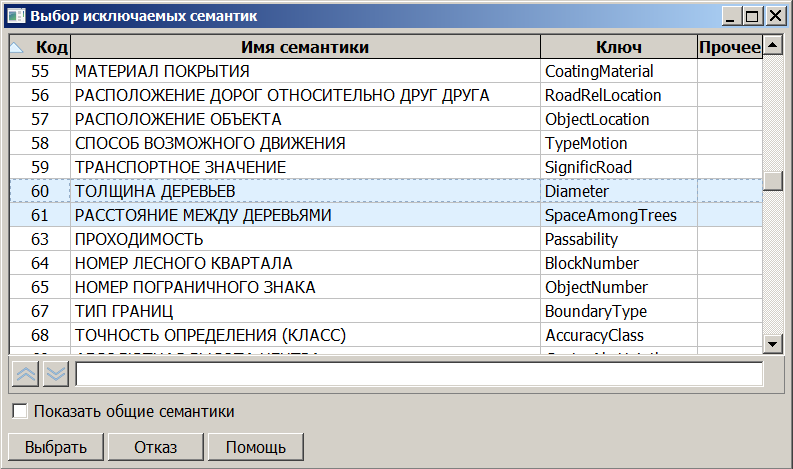Sort by the 'Имя семантики' column header
The height and width of the screenshot is (469, 793).
pos(305,47)
